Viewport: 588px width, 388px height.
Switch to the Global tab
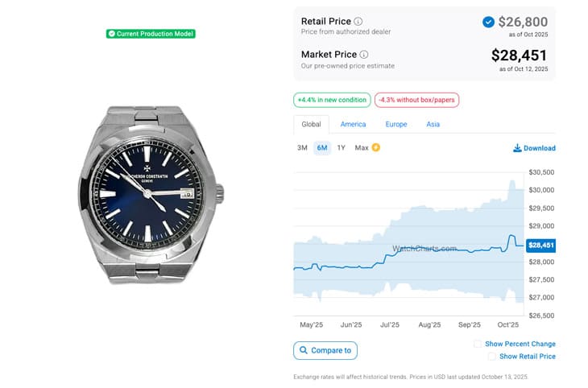pos(311,125)
